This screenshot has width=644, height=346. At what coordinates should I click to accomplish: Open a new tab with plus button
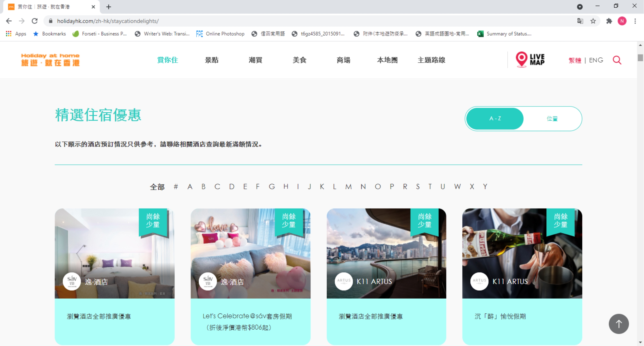pos(109,7)
